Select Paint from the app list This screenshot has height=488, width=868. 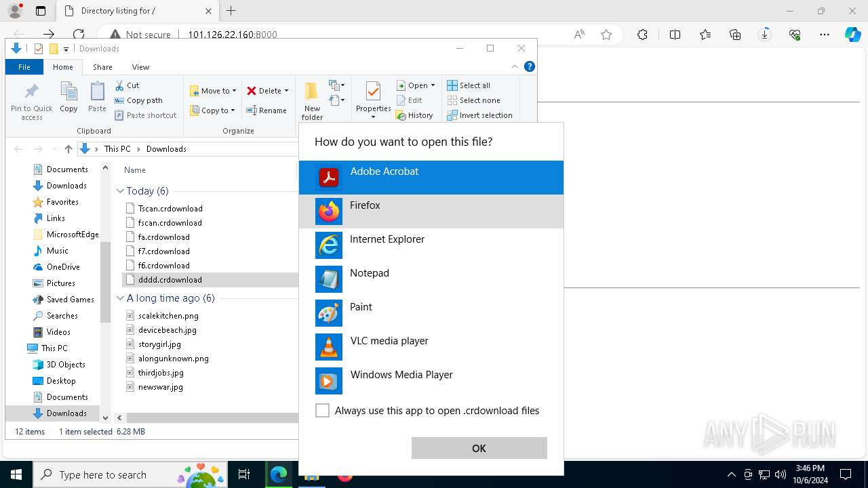[431, 313]
